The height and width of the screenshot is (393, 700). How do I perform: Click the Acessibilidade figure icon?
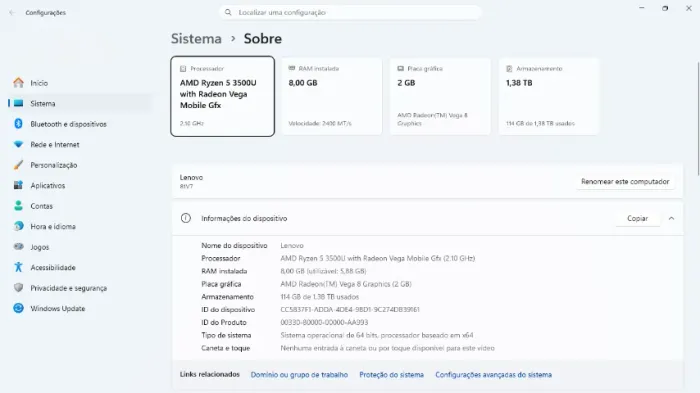click(x=18, y=267)
